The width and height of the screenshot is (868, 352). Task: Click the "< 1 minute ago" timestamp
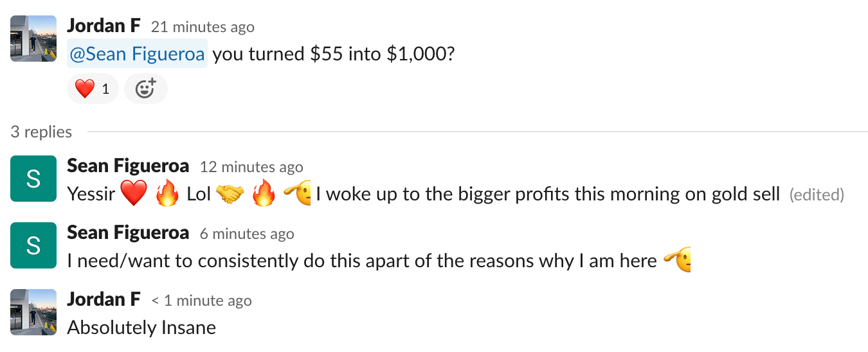[202, 301]
